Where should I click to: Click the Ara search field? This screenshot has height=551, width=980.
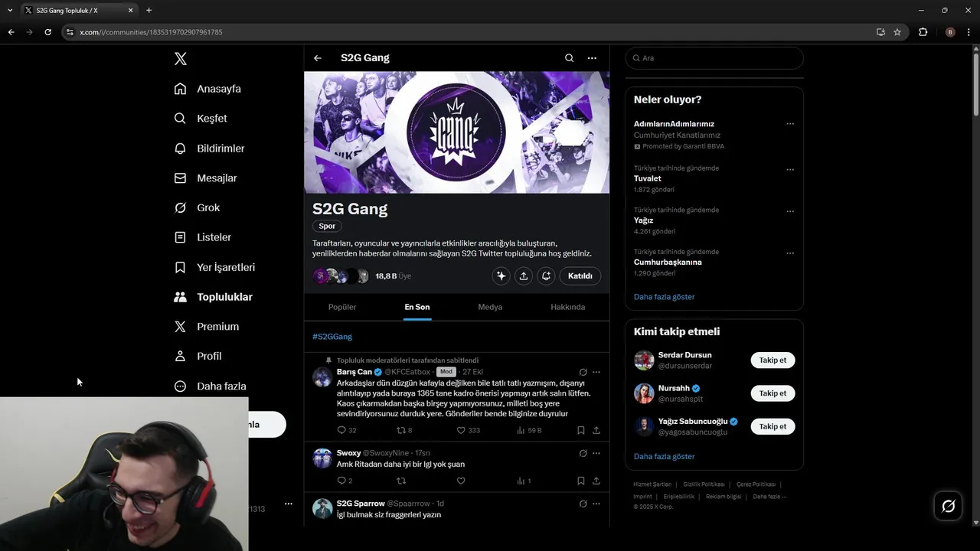click(x=714, y=58)
